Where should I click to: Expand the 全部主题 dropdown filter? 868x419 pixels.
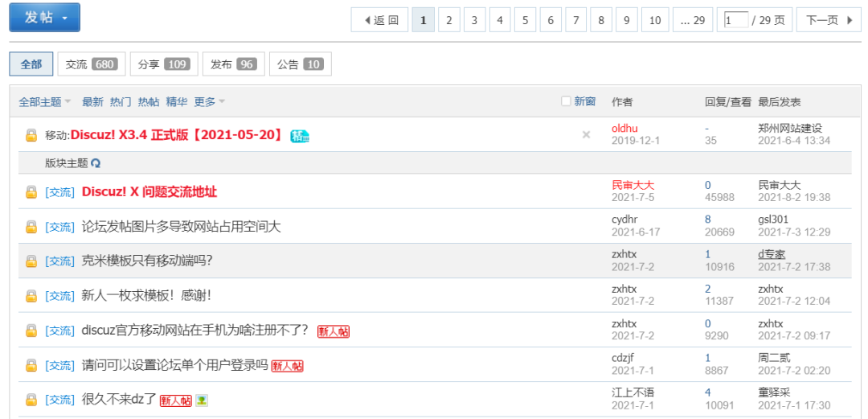point(45,102)
